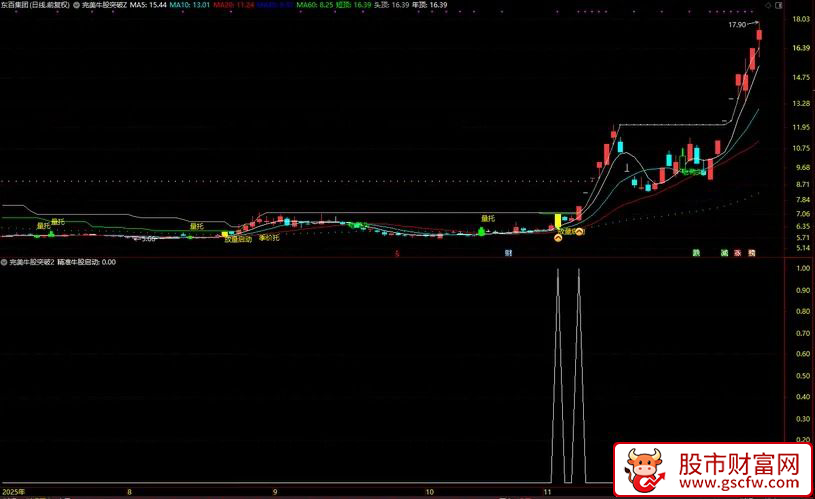Click the MA5: 15.44 indicator value
815x499 pixels.
(148, 5)
